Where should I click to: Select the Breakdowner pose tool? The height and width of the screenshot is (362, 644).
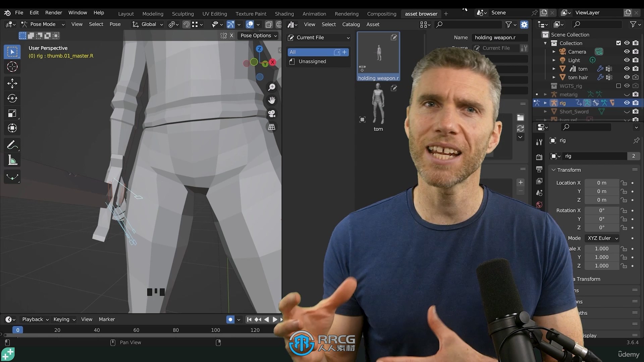(12, 177)
